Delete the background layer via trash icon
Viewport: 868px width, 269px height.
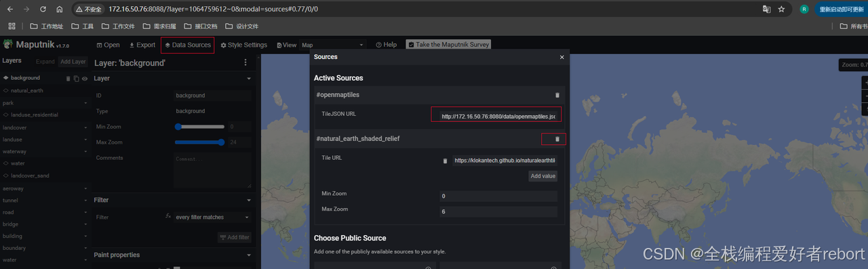68,79
